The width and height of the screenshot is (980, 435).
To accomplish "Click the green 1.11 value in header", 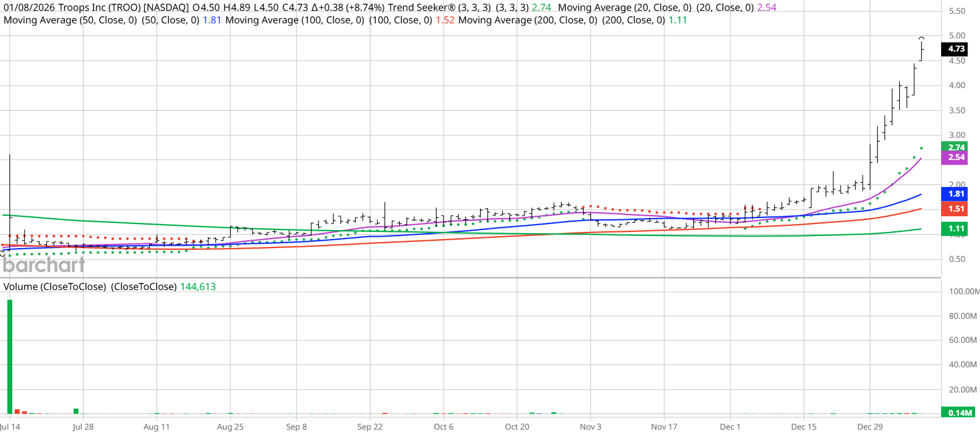I will 678,20.
